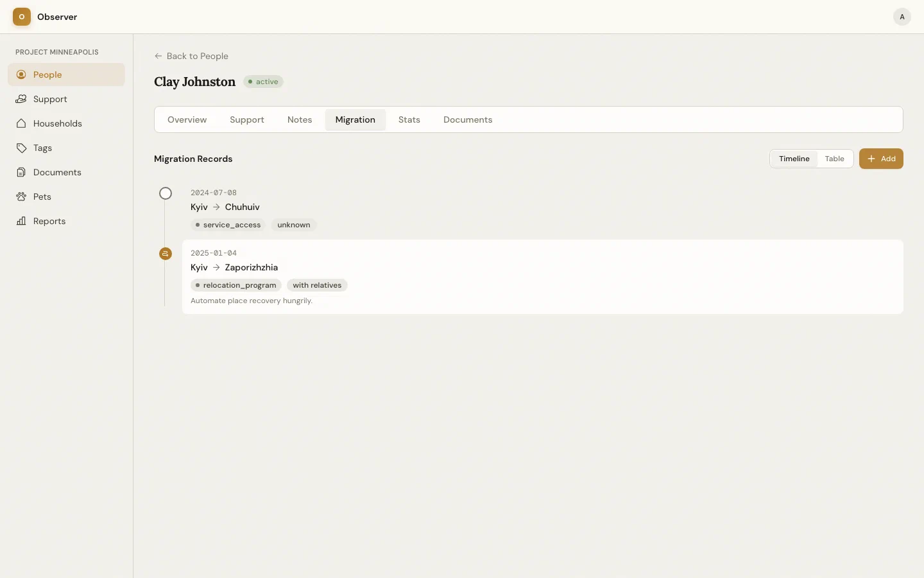Add a new migration record
The image size is (924, 578).
(x=880, y=159)
